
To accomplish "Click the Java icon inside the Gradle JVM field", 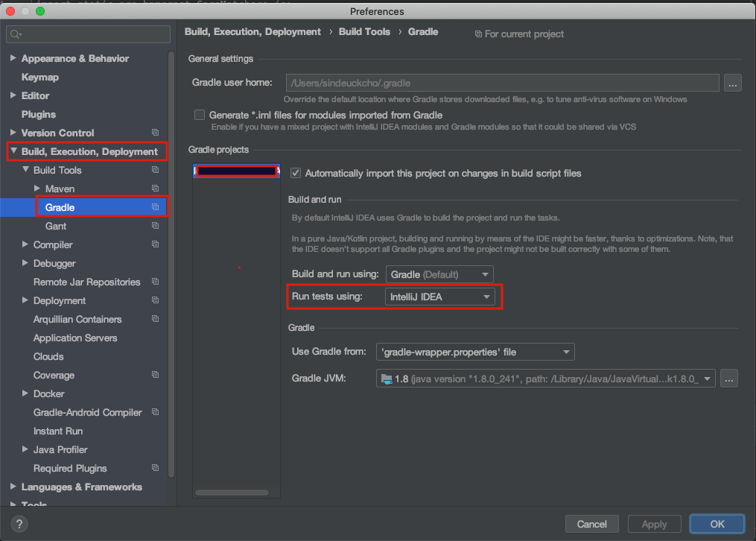I will (385, 378).
